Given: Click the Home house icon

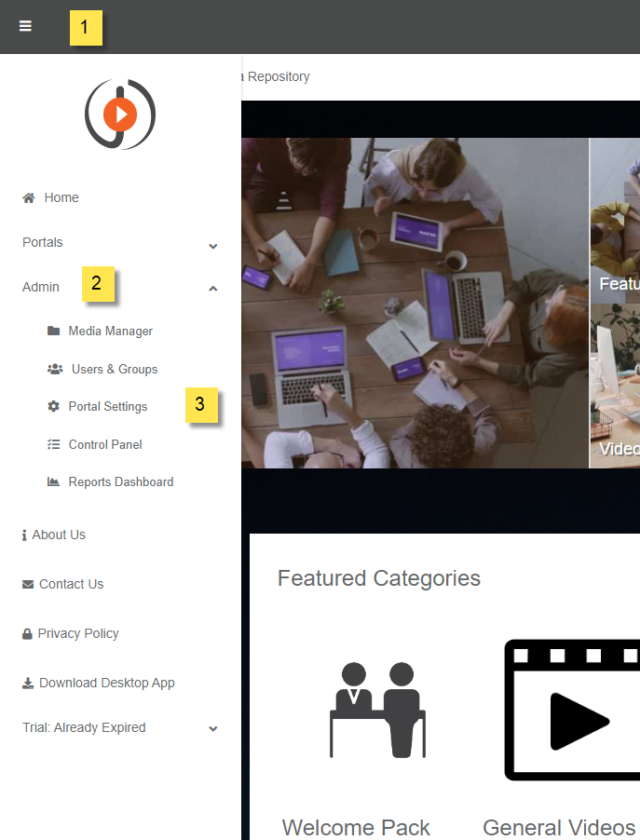Looking at the screenshot, I should (29, 197).
